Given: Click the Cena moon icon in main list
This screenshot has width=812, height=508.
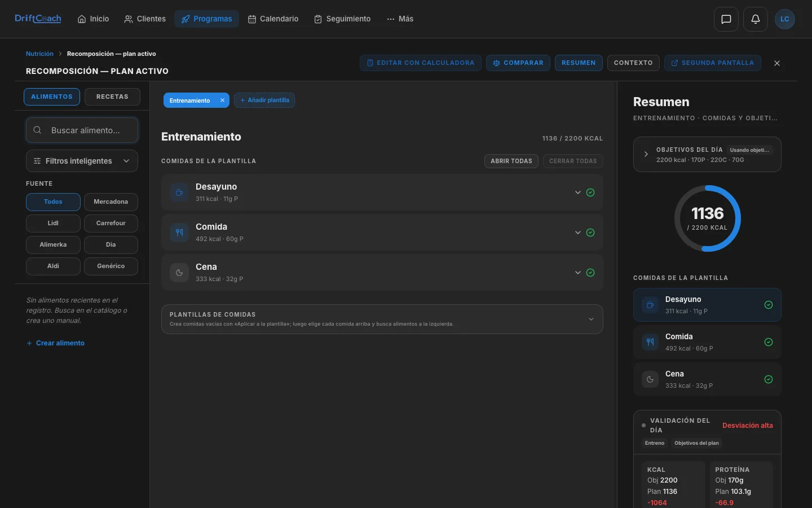Looking at the screenshot, I should 179,273.
